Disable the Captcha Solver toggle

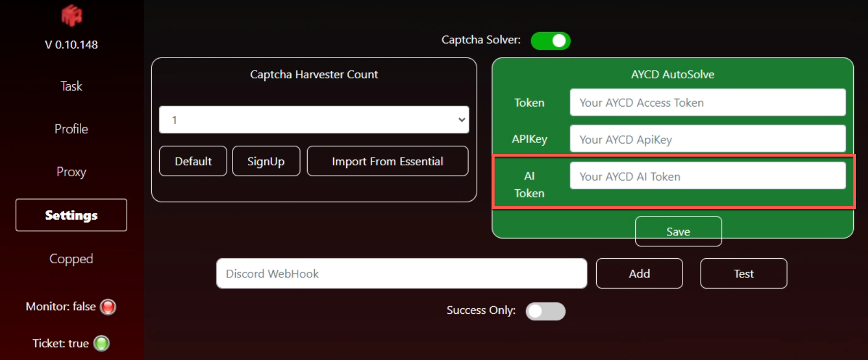550,41
